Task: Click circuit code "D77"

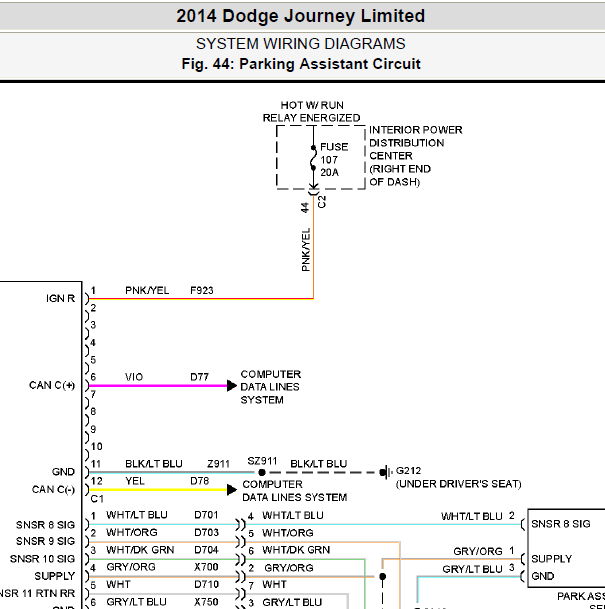Action: 199,377
